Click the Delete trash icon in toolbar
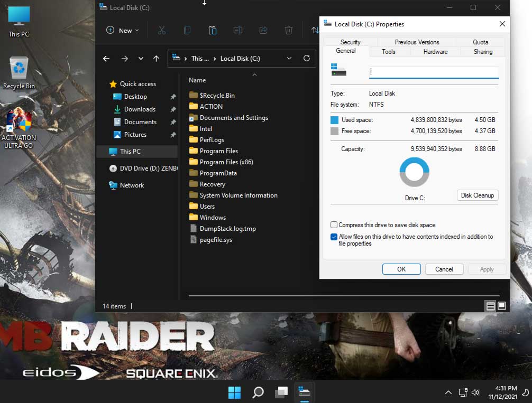This screenshot has height=403, width=532. [x=289, y=31]
